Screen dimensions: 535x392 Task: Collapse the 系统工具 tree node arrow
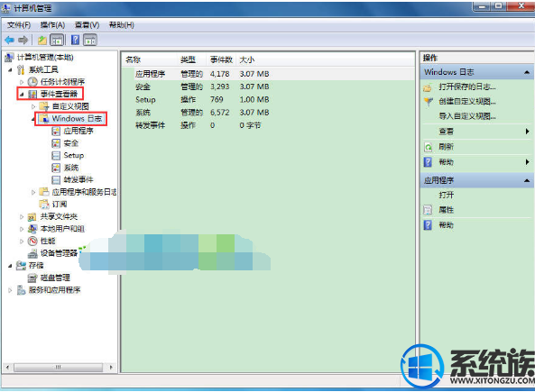pos(10,70)
